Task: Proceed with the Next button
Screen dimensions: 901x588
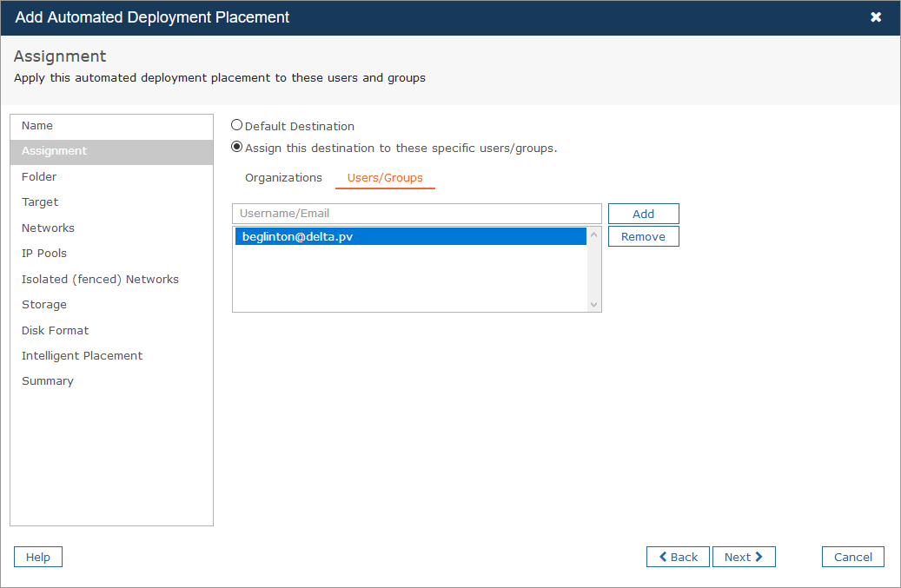Action: point(744,557)
